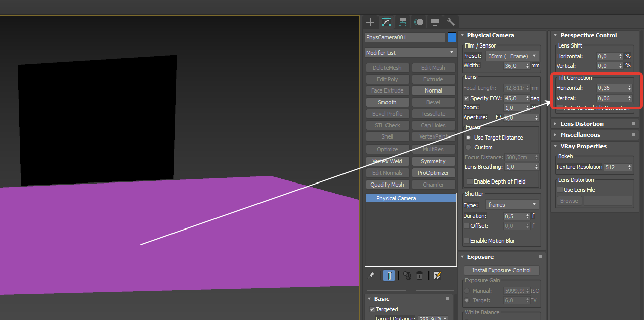Screen dimensions: 644x320
Task: Open the Hierarchy panel tab
Action: 403,22
